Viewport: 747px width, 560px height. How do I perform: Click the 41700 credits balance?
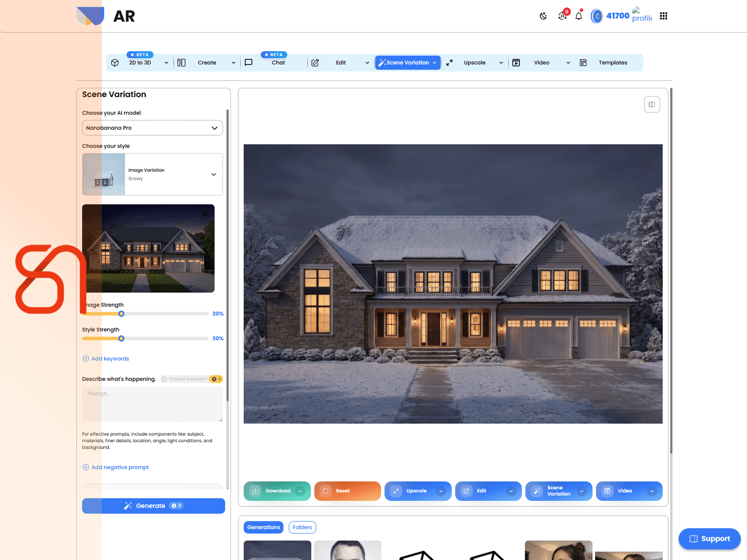[618, 16]
